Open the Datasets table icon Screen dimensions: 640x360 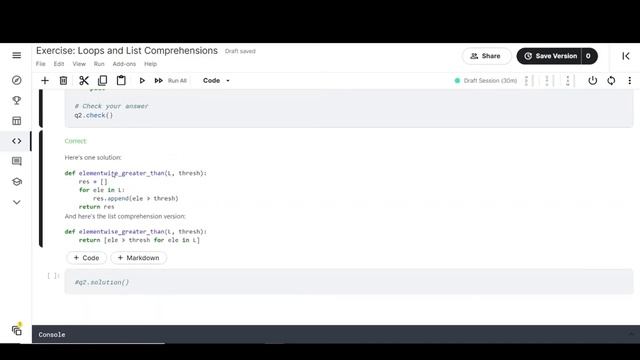tap(17, 121)
